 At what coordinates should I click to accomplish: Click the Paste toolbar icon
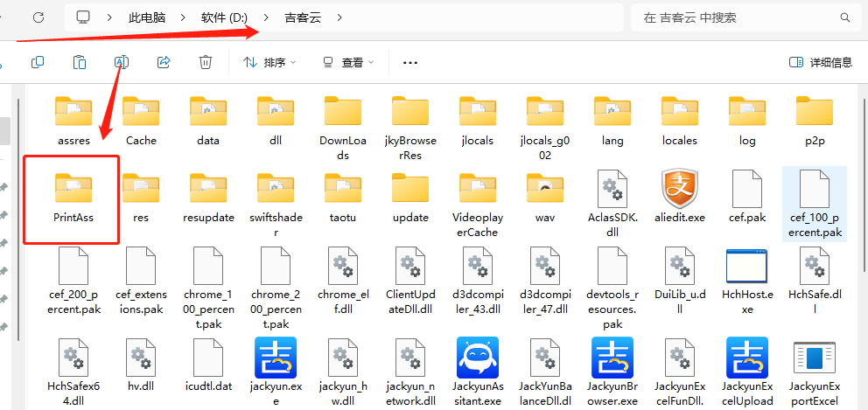(80, 63)
